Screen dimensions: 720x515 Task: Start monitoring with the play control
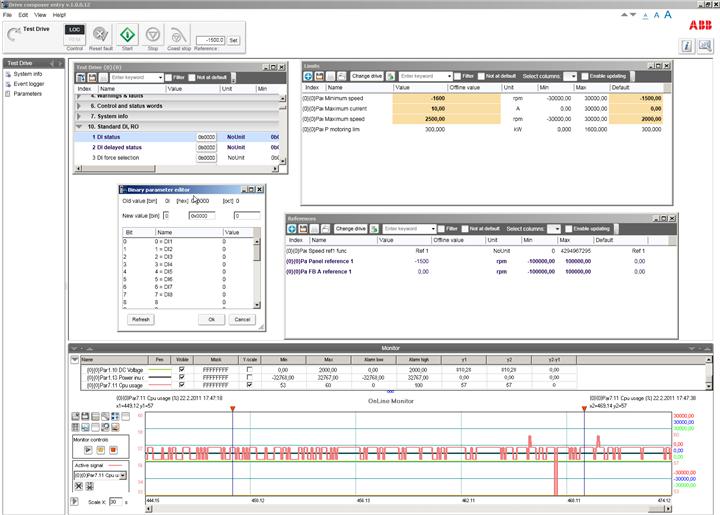88,450
